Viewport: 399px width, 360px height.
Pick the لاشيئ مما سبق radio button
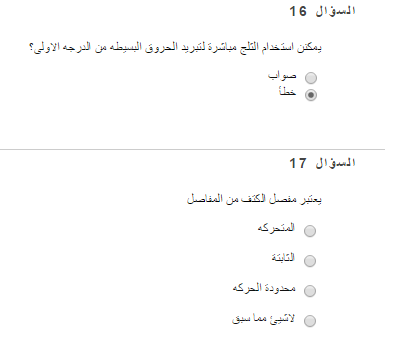tap(310, 321)
